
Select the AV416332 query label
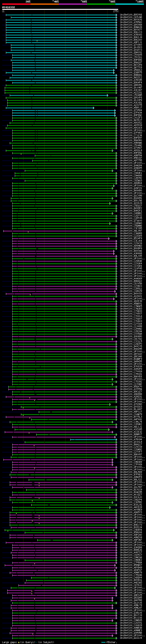pos(8,8)
